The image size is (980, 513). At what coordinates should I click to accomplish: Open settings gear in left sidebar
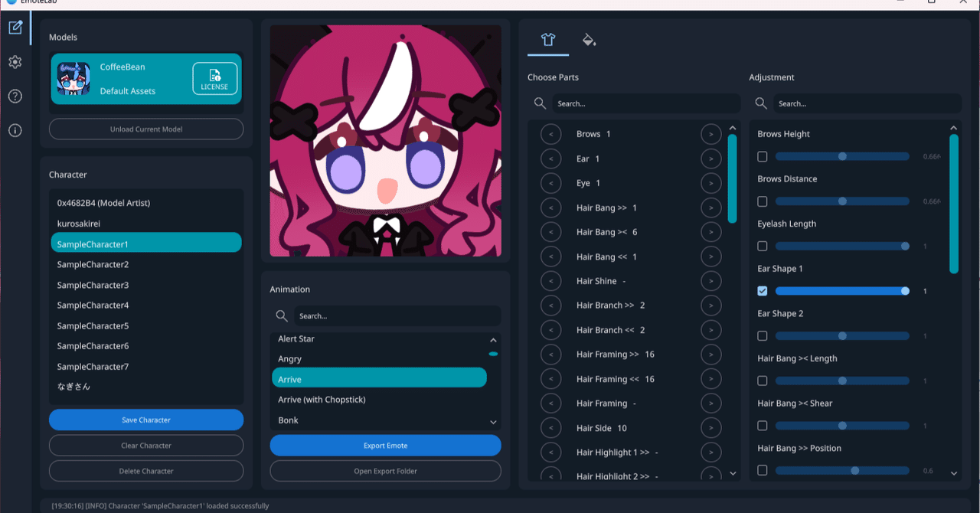point(15,62)
